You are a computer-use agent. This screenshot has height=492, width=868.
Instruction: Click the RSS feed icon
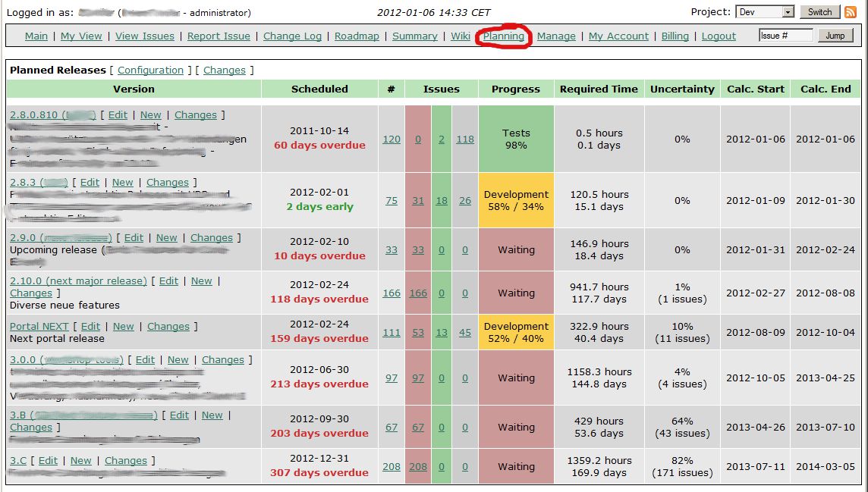pos(851,12)
